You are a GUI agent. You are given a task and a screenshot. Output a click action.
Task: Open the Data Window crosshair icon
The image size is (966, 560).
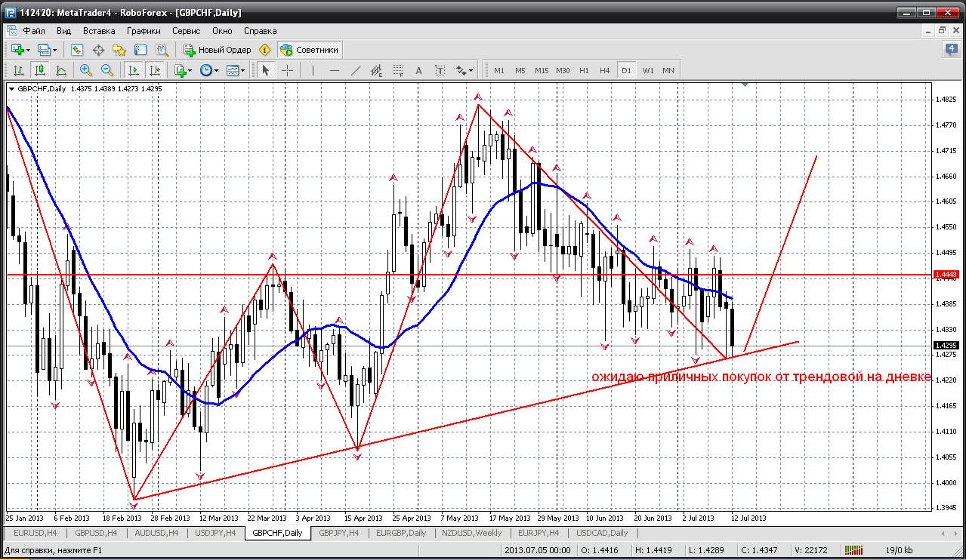[98, 50]
